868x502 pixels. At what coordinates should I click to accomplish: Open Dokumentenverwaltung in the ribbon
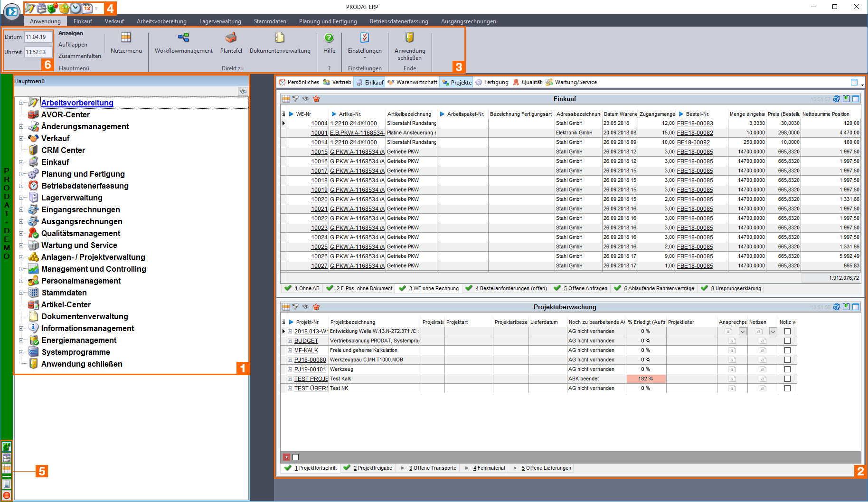(280, 43)
